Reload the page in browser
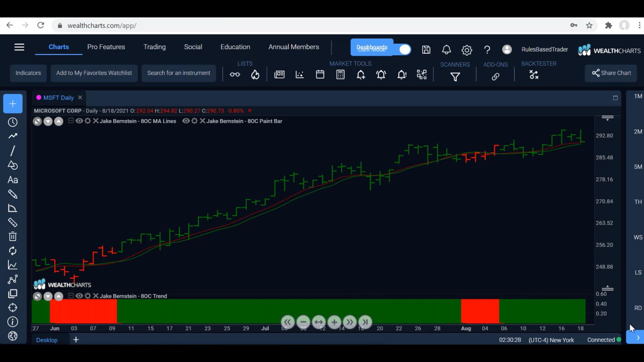644x362 pixels. pyautogui.click(x=41, y=25)
